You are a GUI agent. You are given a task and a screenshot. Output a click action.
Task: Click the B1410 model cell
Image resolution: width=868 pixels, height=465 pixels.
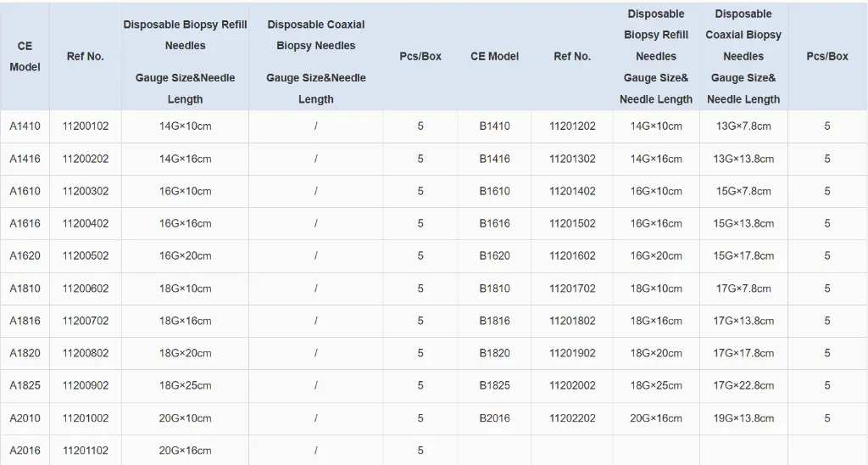[494, 126]
